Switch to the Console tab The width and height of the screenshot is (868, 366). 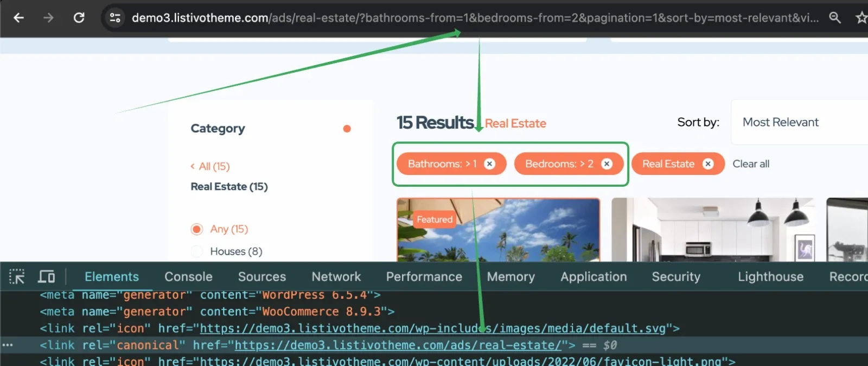click(188, 277)
